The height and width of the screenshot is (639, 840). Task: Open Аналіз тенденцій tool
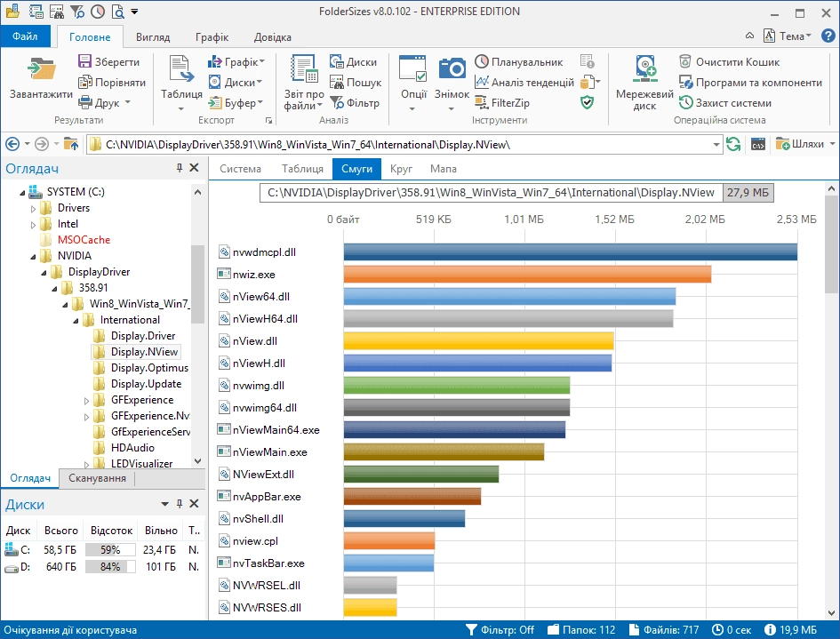pyautogui.click(x=524, y=82)
